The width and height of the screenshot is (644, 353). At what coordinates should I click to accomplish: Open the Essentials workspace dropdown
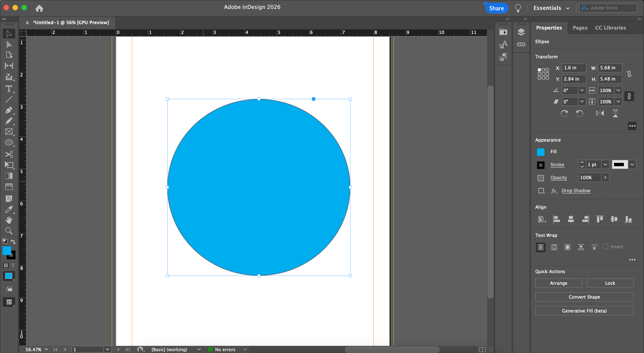551,8
